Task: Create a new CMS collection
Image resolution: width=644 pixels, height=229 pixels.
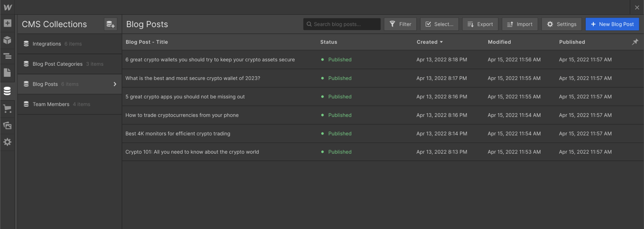Action: pyautogui.click(x=110, y=24)
